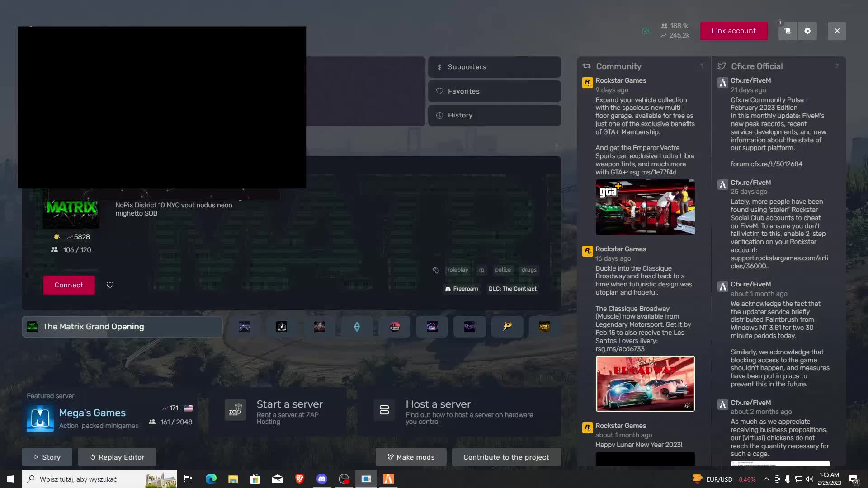This screenshot has height=488, width=868.
Task: Open the Favorites server list
Action: coord(494,91)
